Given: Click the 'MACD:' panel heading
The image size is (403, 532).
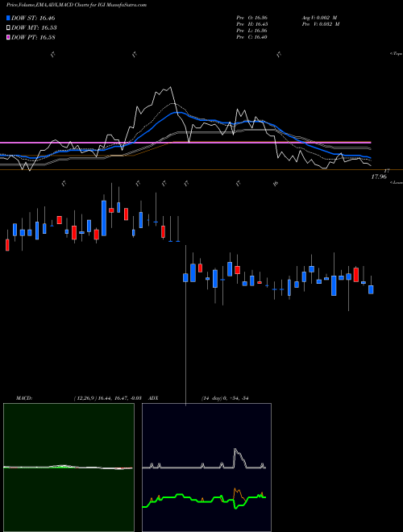Looking at the screenshot, I should click(24, 398).
